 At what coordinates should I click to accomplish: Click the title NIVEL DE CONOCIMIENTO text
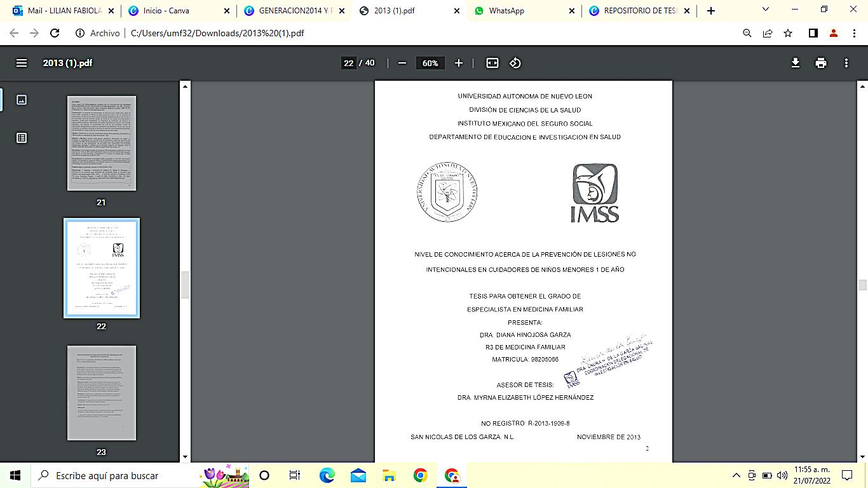click(x=525, y=262)
